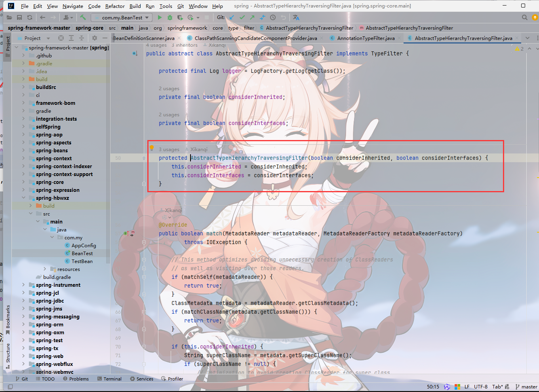Click the Open file toolbar icon
Viewport: 539px width, 392px height.
[9, 17]
